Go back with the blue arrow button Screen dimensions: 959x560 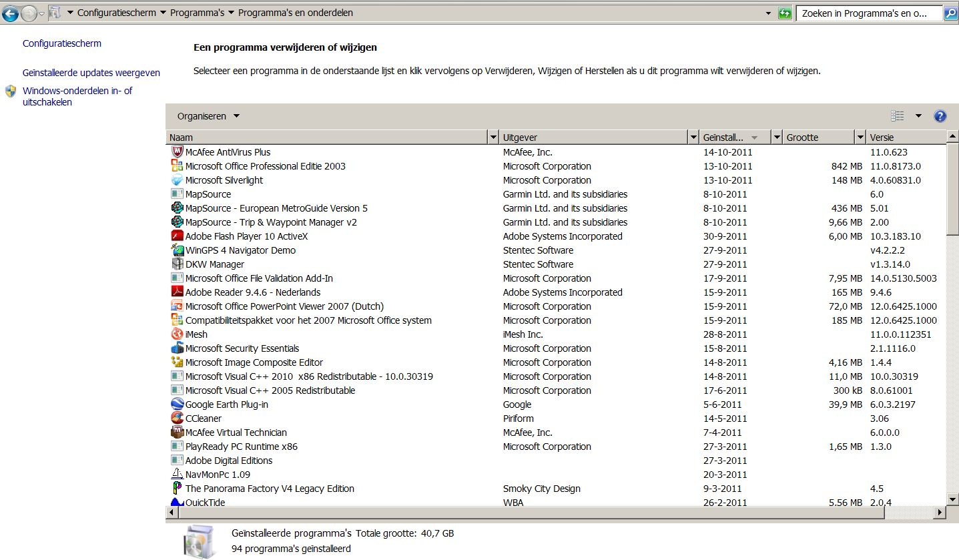11,13
